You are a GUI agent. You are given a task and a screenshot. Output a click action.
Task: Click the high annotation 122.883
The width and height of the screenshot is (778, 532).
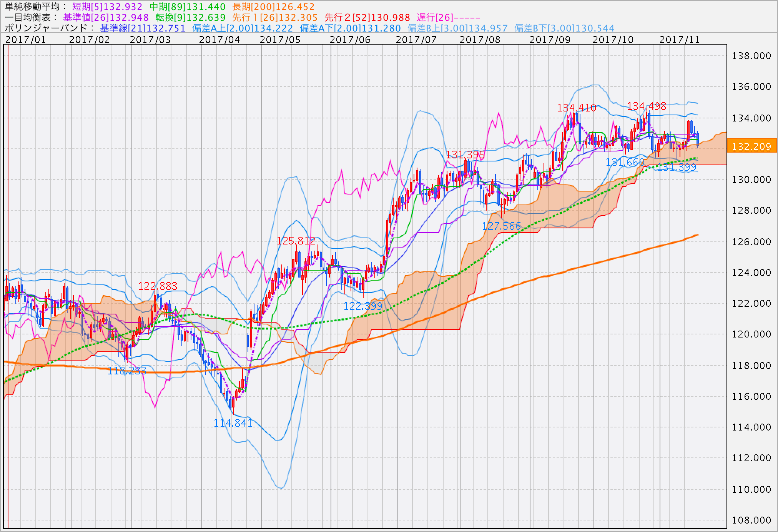click(x=158, y=286)
